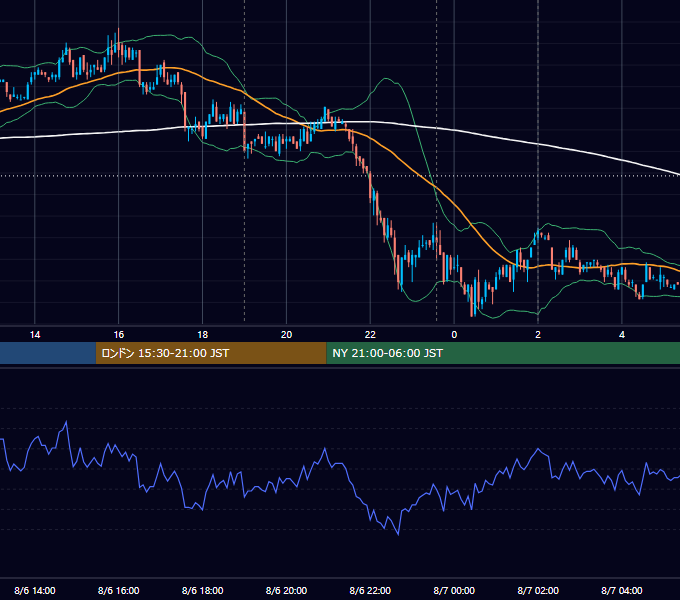Click the 20 hour label on price chart axis

286,335
